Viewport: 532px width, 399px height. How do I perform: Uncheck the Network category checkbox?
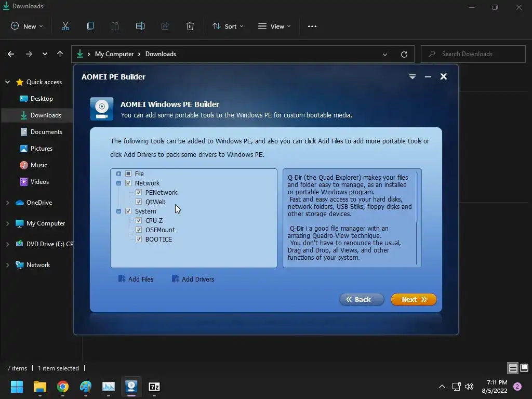(x=128, y=183)
